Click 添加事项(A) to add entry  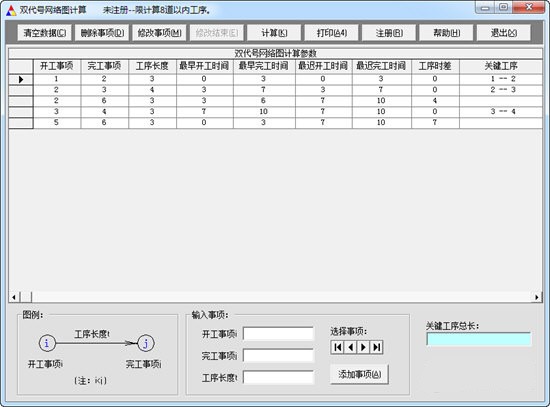point(359,374)
